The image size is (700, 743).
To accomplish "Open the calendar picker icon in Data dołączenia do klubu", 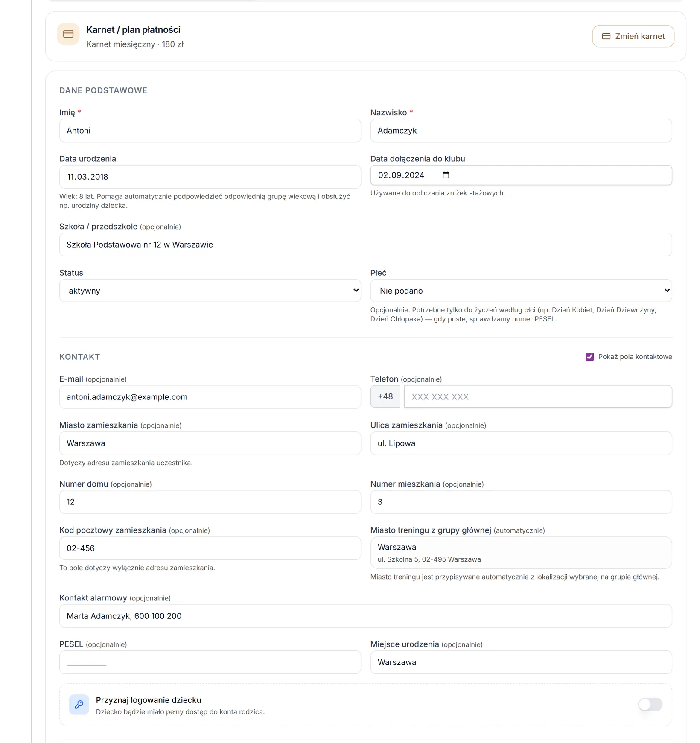I will coord(446,175).
